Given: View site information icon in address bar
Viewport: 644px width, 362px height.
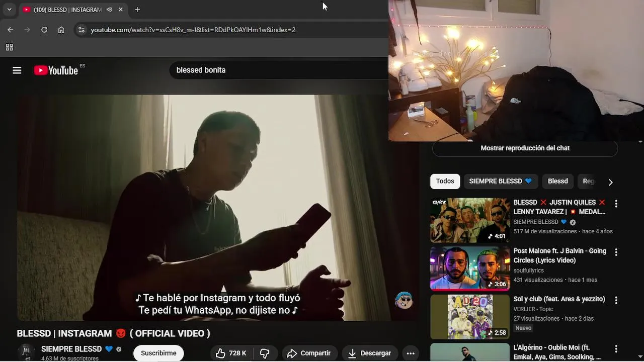Looking at the screenshot, I should click(x=82, y=30).
